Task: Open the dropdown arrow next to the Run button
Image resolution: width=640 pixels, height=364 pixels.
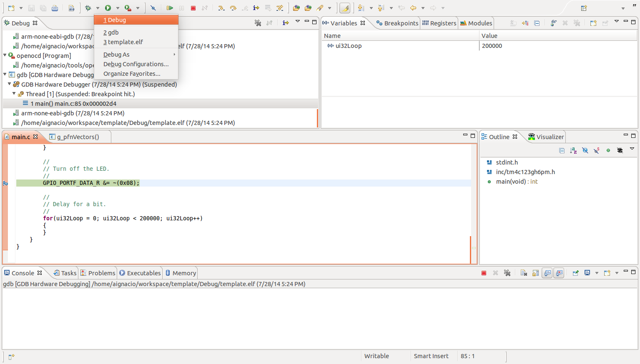Action: pos(118,7)
